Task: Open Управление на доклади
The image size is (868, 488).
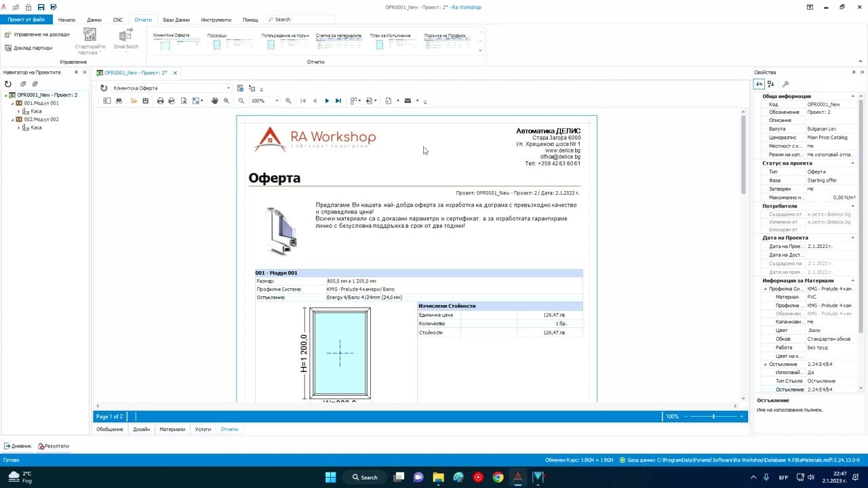Action: (37, 34)
